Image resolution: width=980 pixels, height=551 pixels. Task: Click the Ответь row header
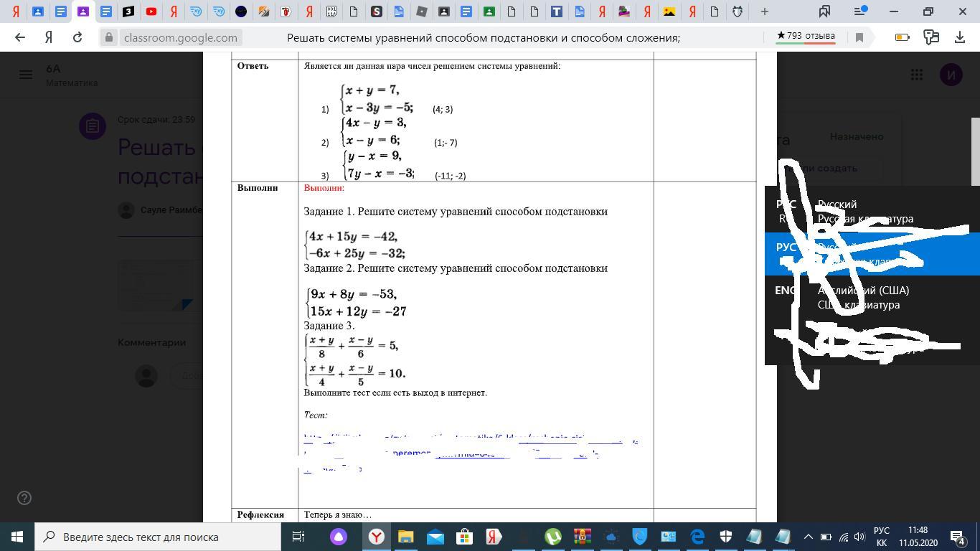(x=253, y=66)
